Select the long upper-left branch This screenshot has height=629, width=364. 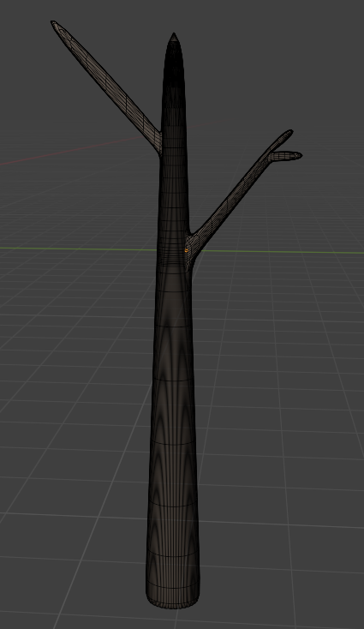(106, 87)
